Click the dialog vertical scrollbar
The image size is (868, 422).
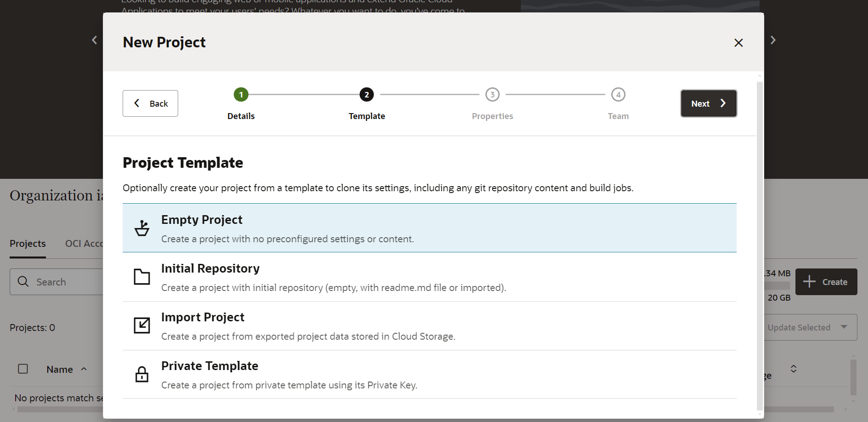760,246
